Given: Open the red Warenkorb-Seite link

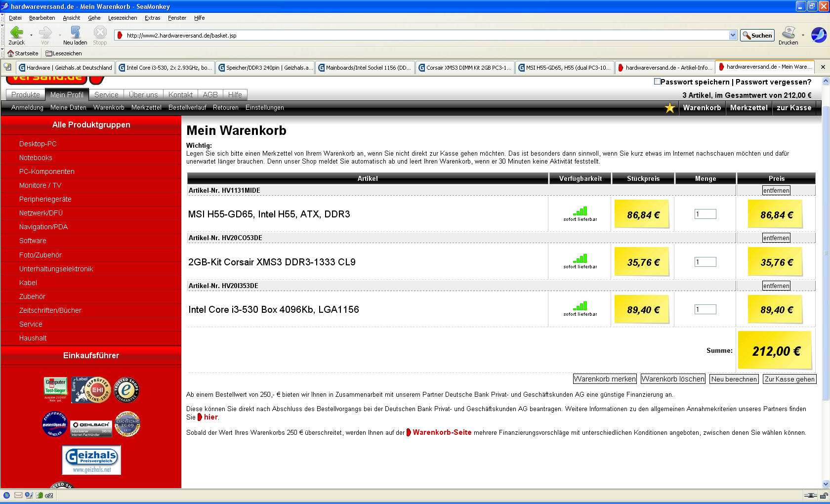Looking at the screenshot, I should pyautogui.click(x=442, y=432).
